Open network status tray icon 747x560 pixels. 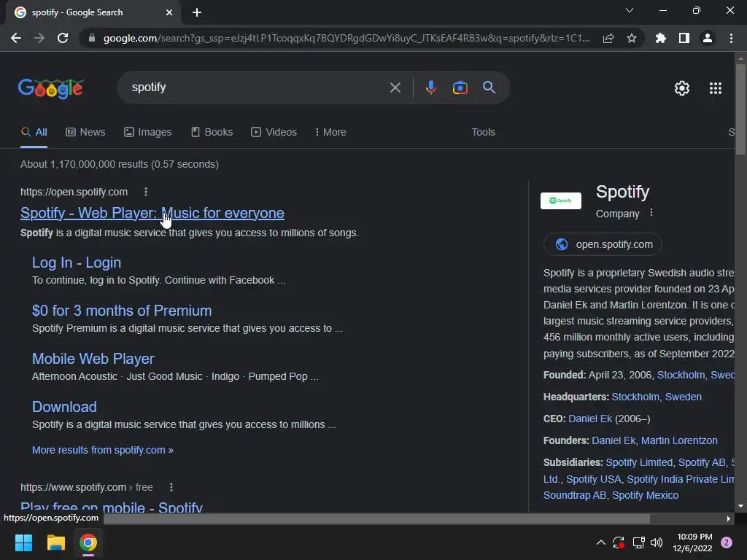[x=638, y=542]
